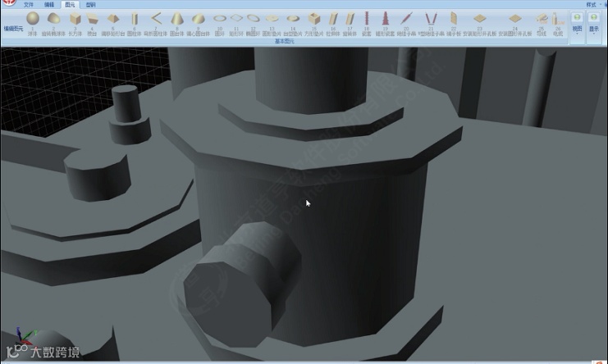Viewport: 608px width, 364px height.
Task: Select the V-type insulator string primitive number 21
Action: pos(431,23)
